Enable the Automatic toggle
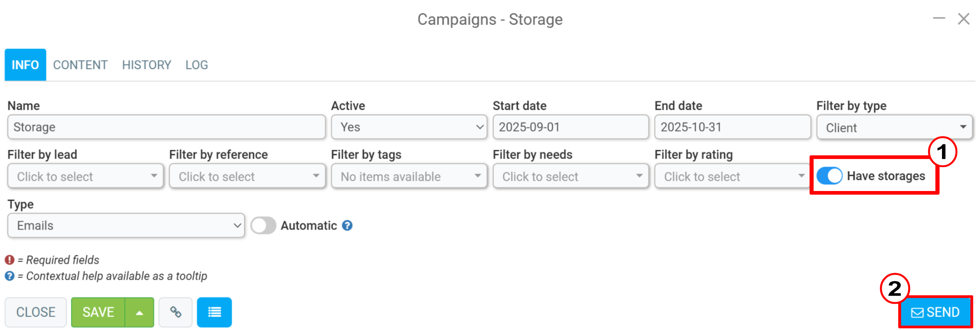 pos(263,226)
